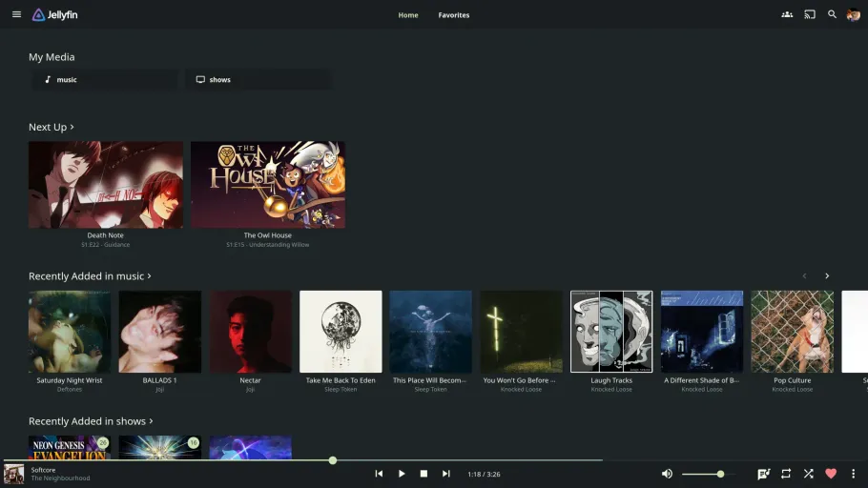Click the song progress slider handle

tap(333, 460)
